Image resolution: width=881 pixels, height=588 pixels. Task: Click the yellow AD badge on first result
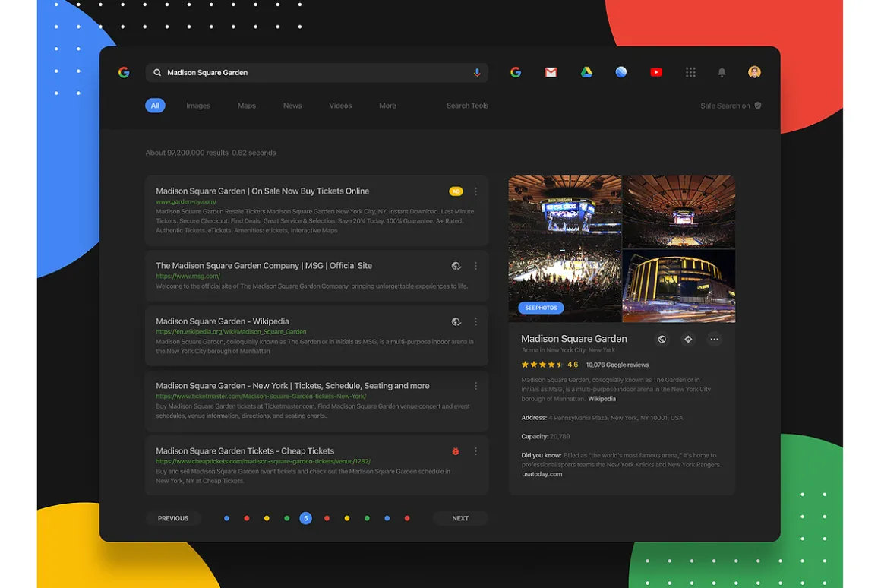click(456, 191)
